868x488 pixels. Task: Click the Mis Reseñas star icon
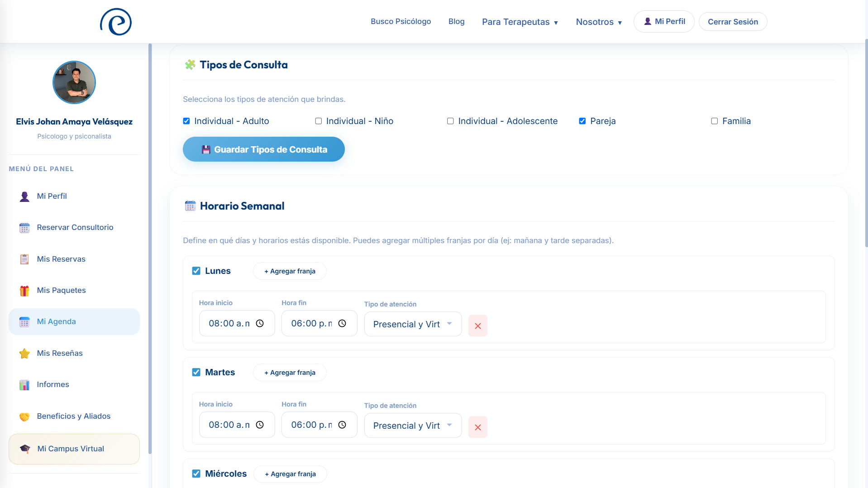tap(24, 354)
